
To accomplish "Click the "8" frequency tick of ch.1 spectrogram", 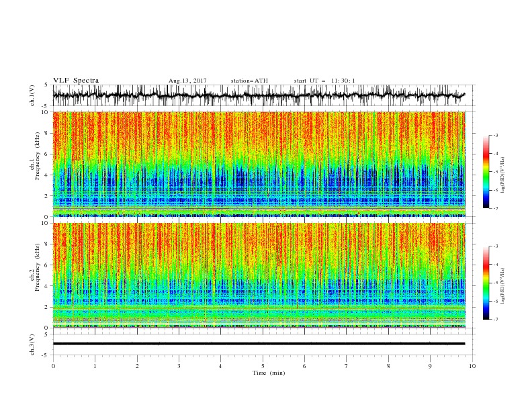I will point(46,133).
